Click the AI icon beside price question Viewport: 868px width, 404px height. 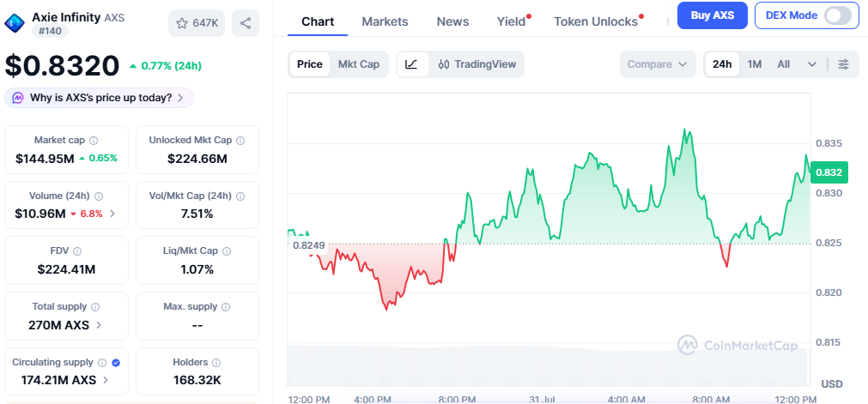18,98
